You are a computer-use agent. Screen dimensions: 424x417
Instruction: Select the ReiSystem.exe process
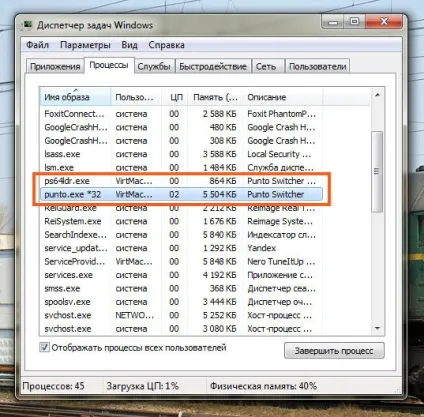coord(181,221)
